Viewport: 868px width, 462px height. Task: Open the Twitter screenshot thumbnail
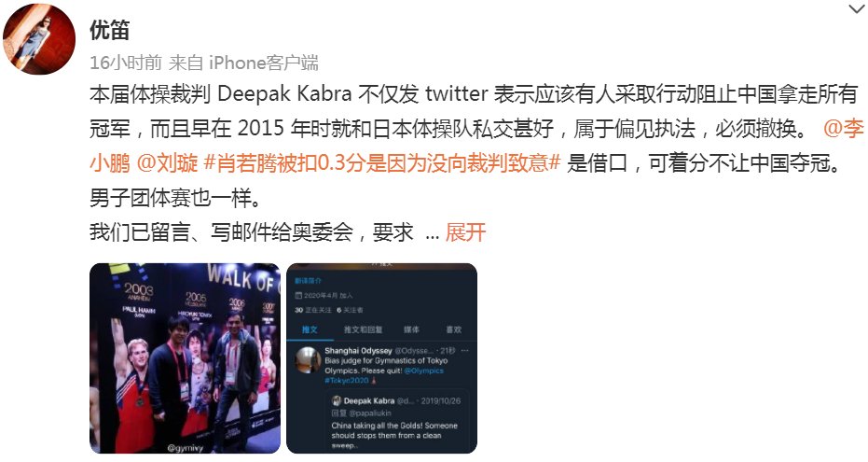click(382, 358)
